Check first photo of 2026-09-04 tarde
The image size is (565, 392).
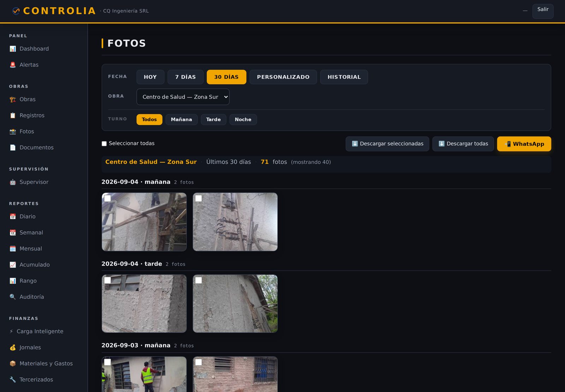click(x=108, y=280)
